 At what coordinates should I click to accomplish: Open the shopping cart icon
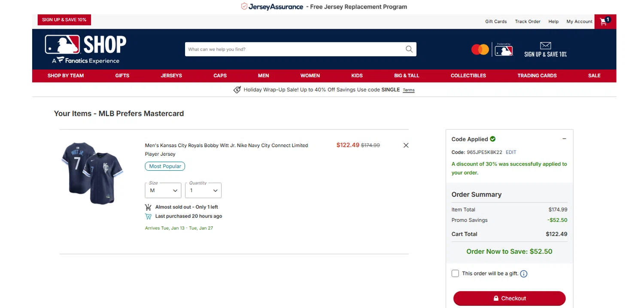click(605, 21)
